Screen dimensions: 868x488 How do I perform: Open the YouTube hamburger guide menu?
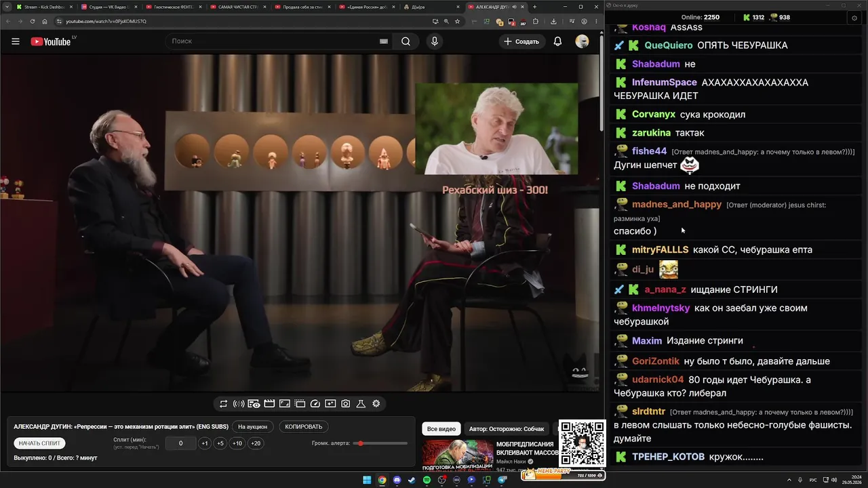(15, 41)
